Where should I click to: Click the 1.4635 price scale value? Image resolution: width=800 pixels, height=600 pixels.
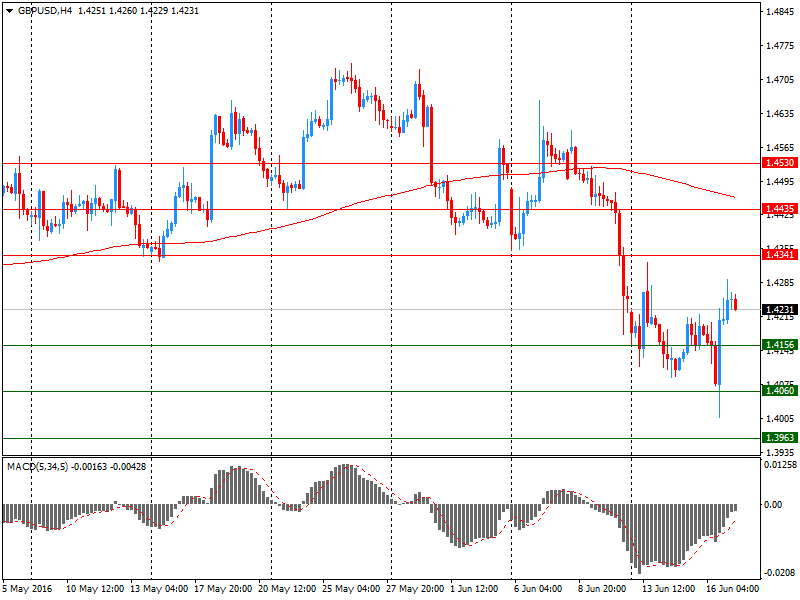coord(780,113)
